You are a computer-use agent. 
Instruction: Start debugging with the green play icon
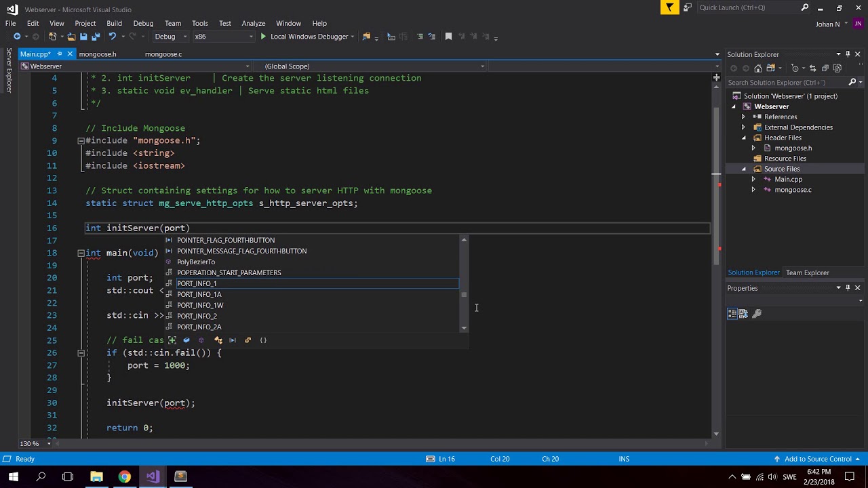coord(263,37)
